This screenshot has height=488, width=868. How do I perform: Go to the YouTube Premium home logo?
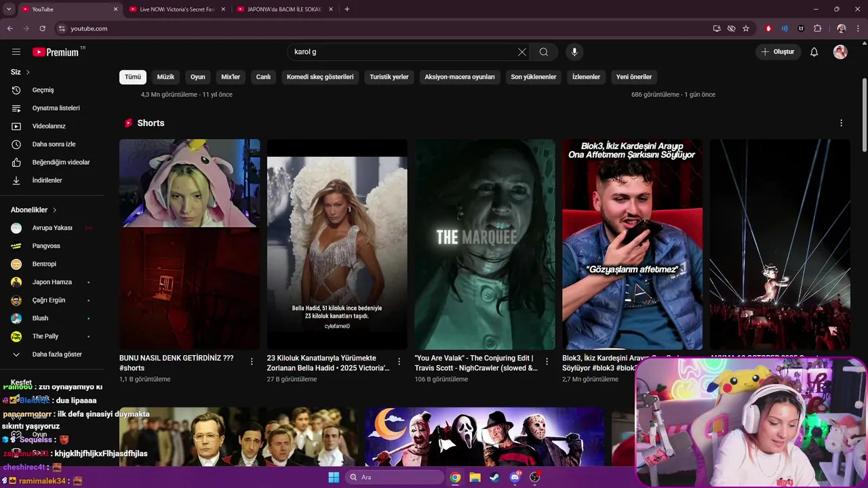56,52
